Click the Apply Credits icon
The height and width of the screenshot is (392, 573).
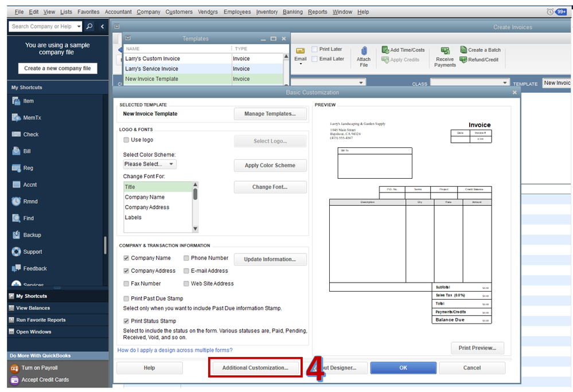click(x=385, y=60)
